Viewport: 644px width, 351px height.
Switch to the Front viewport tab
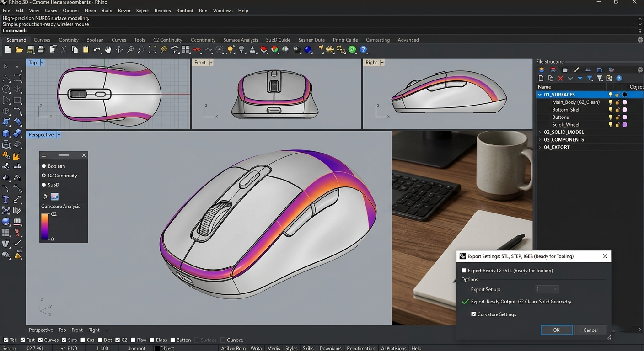tap(77, 330)
